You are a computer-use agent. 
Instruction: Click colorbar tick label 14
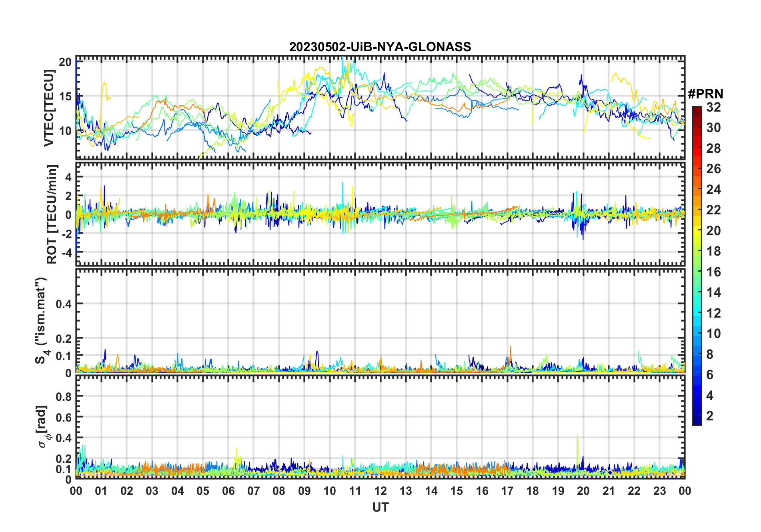[x=713, y=292]
